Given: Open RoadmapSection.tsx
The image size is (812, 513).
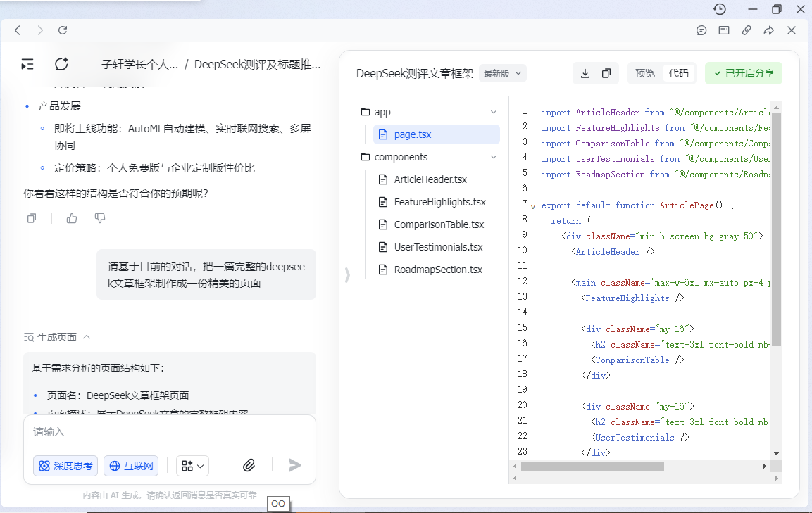Looking at the screenshot, I should [x=437, y=270].
